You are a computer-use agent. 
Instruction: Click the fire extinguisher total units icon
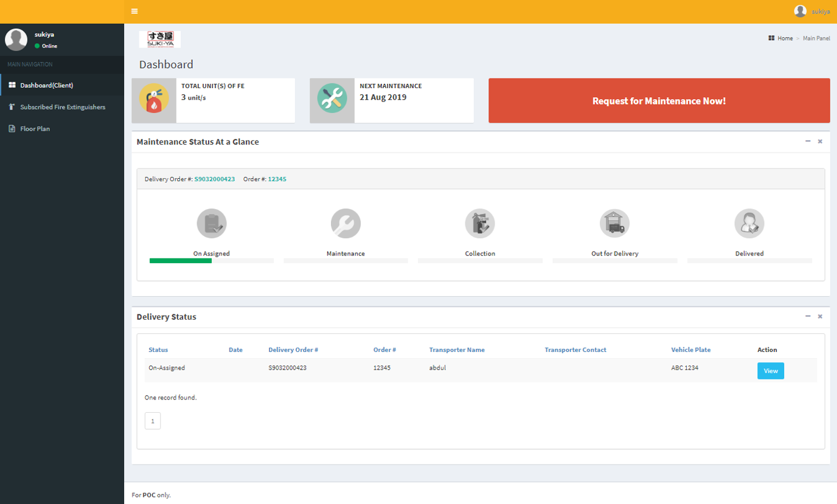[154, 100]
